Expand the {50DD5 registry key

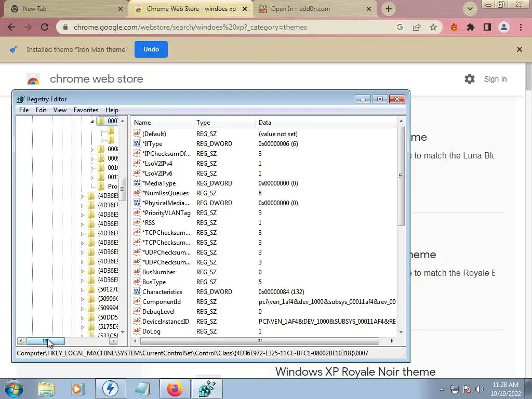tap(82, 318)
